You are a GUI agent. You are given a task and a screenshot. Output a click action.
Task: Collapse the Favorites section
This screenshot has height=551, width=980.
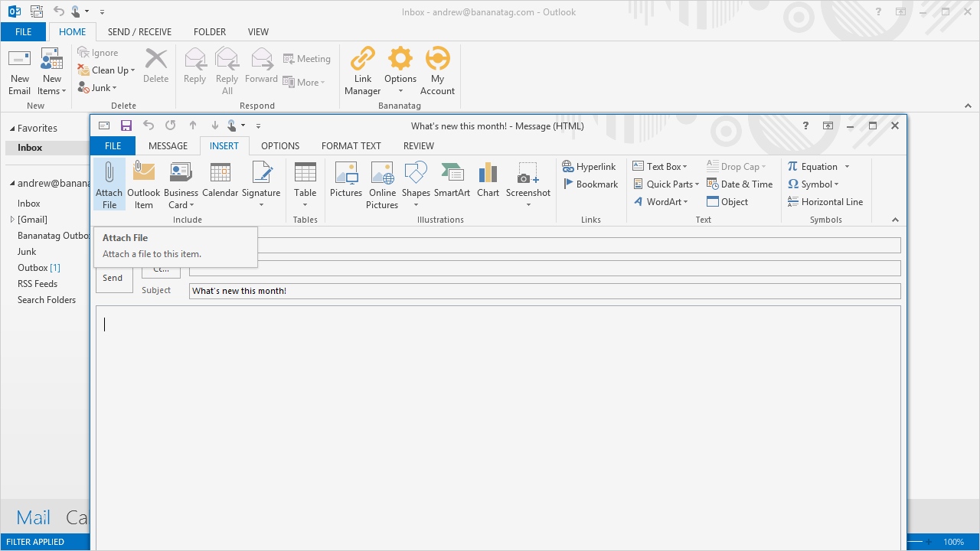11,129
